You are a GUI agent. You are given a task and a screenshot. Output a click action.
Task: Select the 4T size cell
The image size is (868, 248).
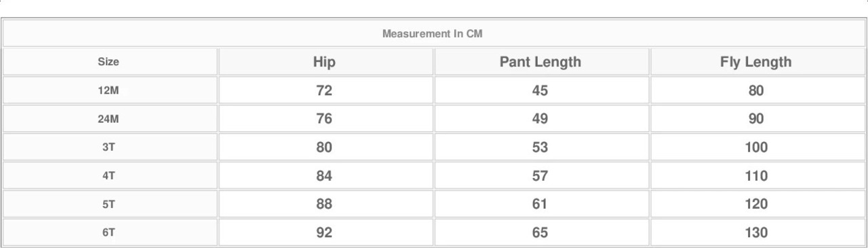click(x=108, y=177)
